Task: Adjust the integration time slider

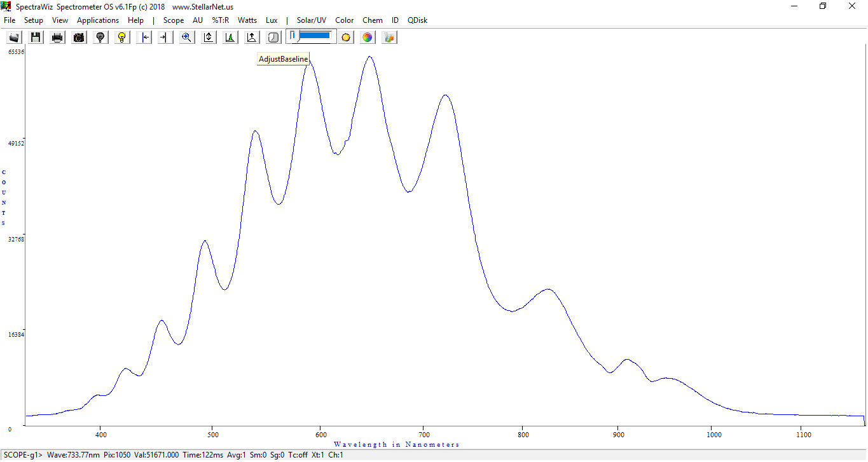Action: (x=310, y=36)
